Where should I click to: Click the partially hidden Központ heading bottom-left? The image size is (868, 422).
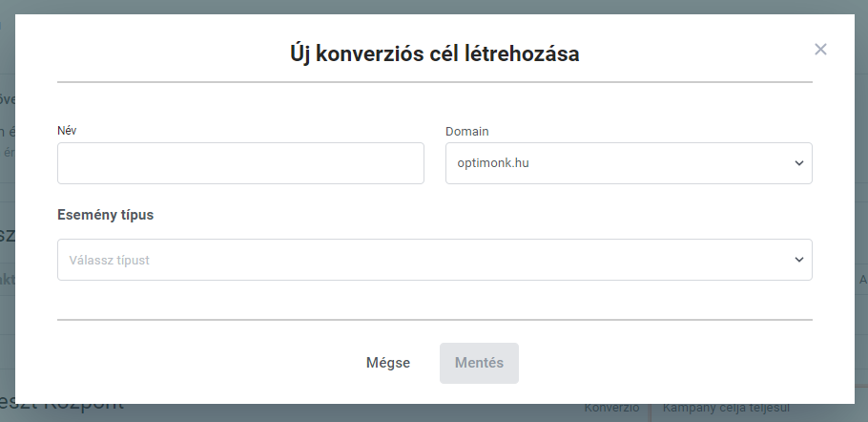pos(83,408)
